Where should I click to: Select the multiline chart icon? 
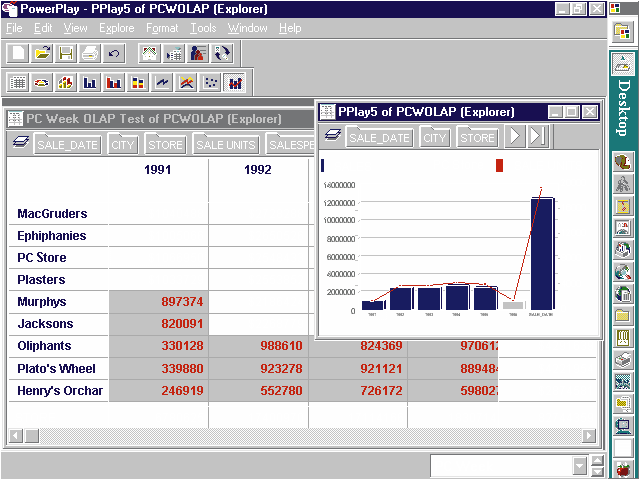pyautogui.click(x=186, y=83)
